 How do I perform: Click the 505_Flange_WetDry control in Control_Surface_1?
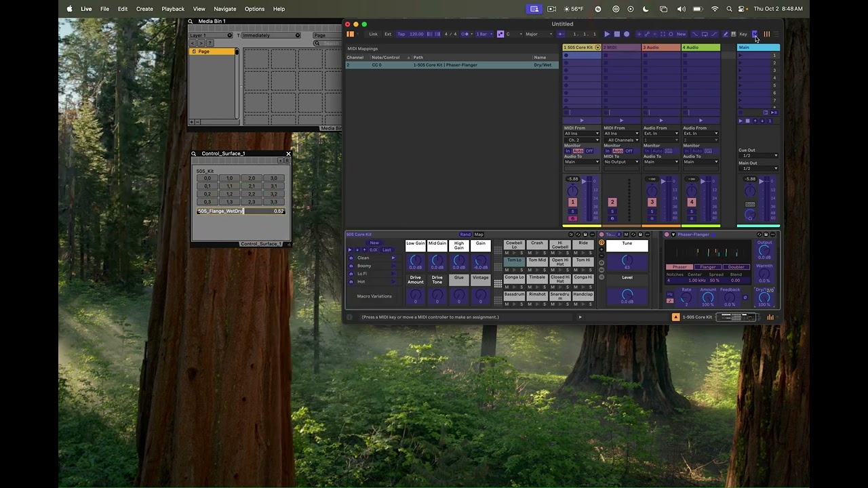coord(241,211)
